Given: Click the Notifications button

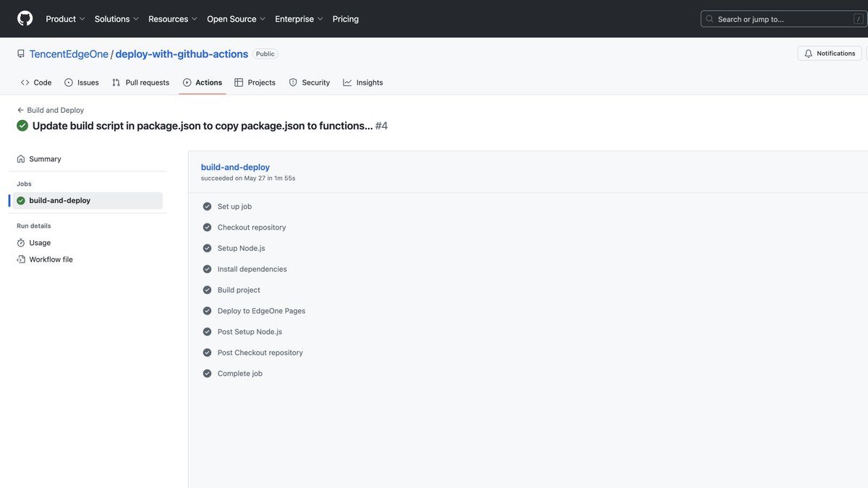Looking at the screenshot, I should pos(830,53).
